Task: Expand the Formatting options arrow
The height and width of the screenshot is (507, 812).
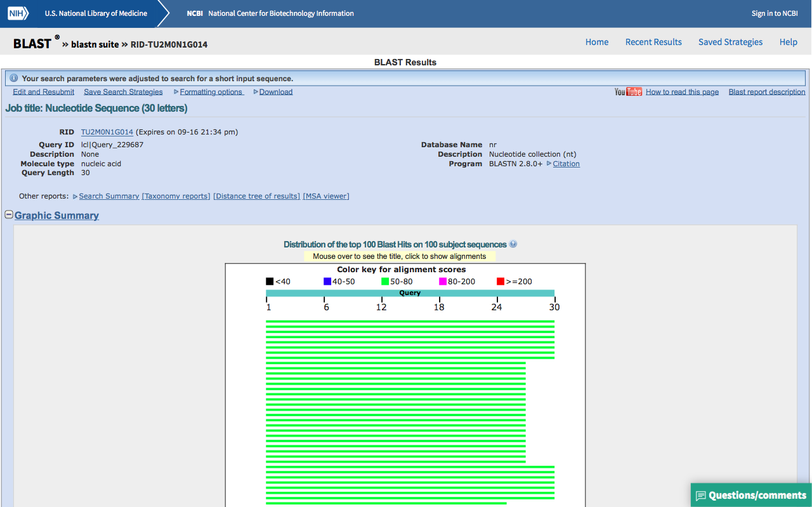Action: [x=176, y=92]
